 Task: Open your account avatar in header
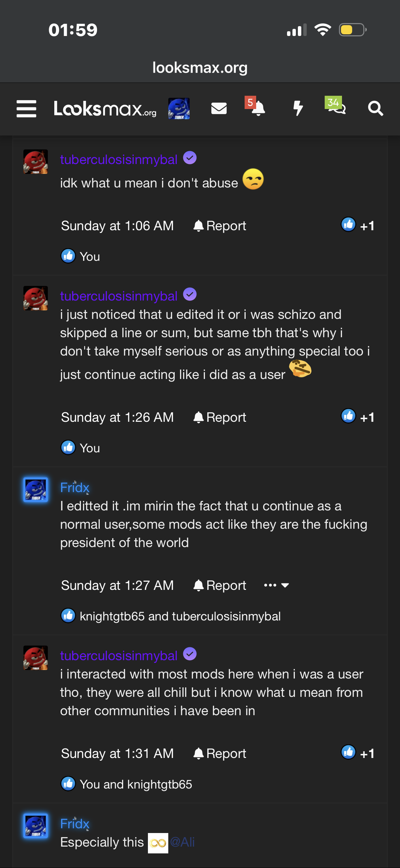coord(179,109)
